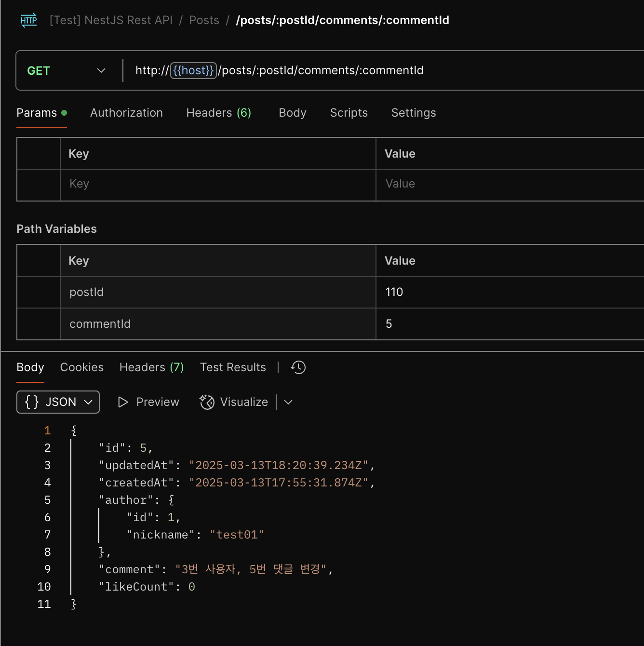Click the empty query param Value field
Image resolution: width=644 pixels, height=646 pixels.
click(x=510, y=184)
